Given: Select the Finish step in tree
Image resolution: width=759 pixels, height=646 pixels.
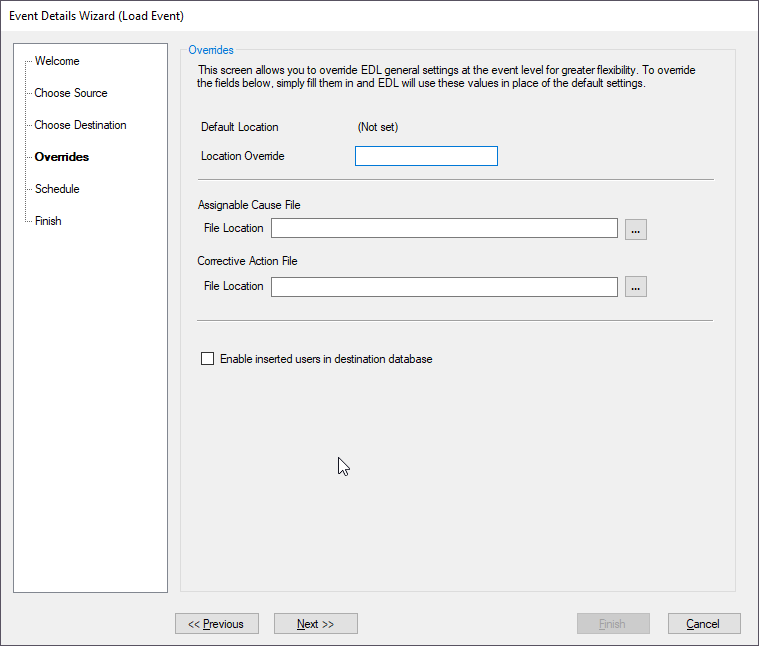Looking at the screenshot, I should click(48, 221).
